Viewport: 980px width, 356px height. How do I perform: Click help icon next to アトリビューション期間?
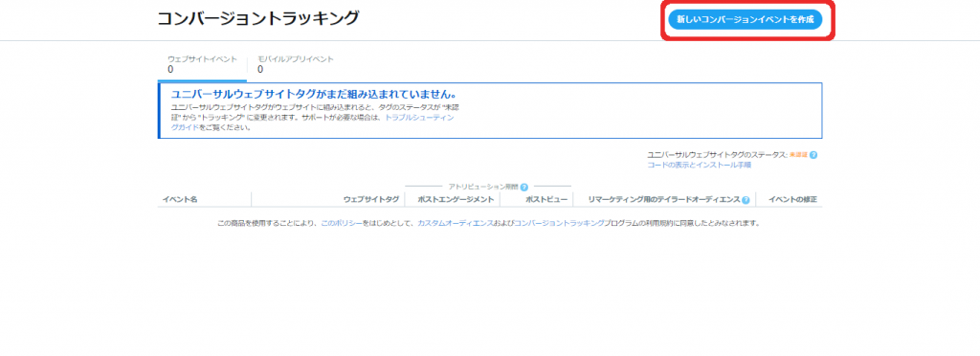point(523,187)
